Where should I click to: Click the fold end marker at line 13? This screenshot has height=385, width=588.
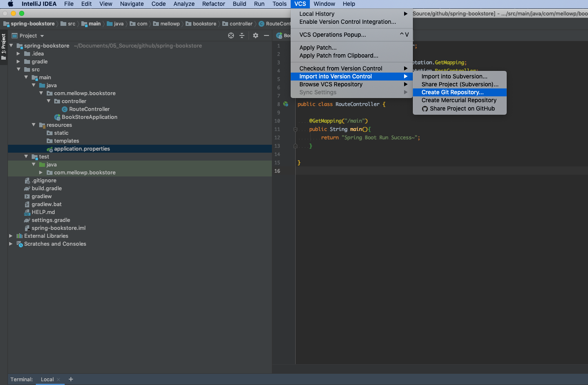click(x=295, y=146)
